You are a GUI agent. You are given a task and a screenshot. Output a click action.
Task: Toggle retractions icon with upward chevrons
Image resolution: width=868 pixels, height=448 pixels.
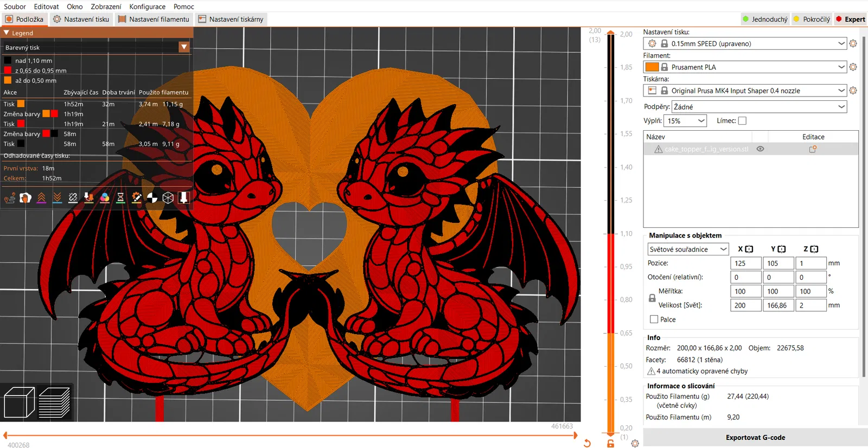pyautogui.click(x=41, y=198)
